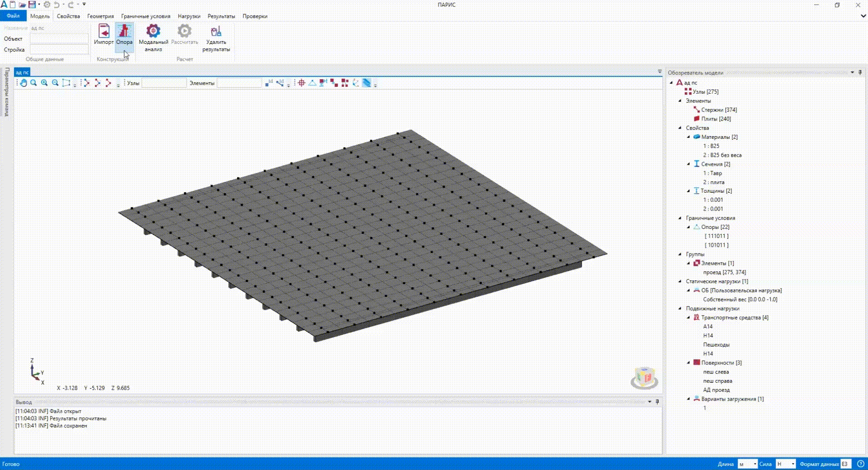Run Модальный анализ from the ribbon

[153, 38]
